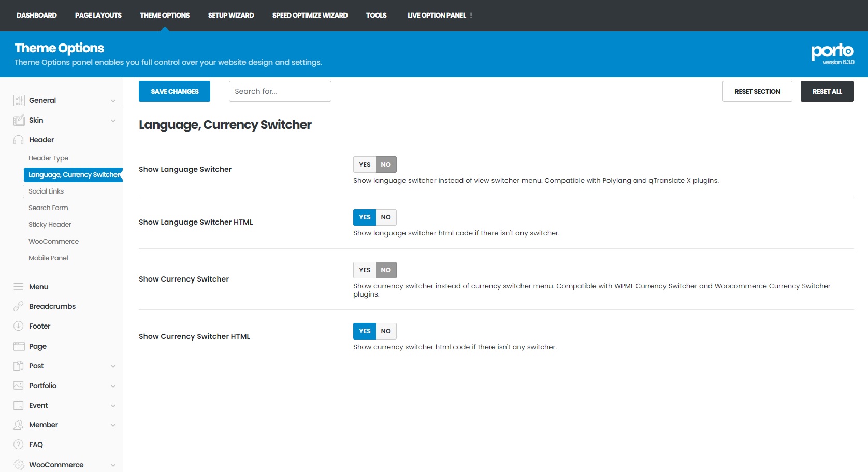This screenshot has height=472, width=868.
Task: Collapse the Event section chevron
Action: (113, 405)
